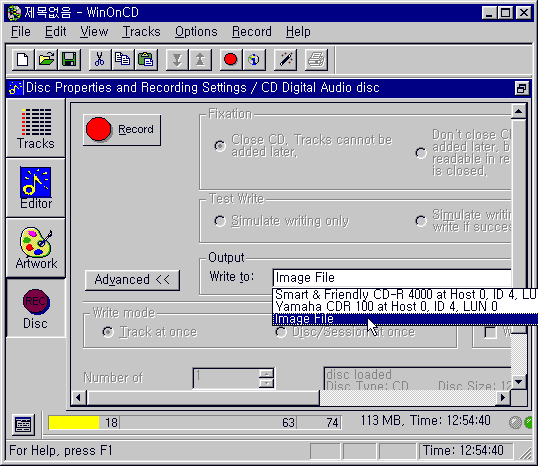Launch the wizard wand toolbar icon
Viewport: 538px width, 466px height.
[285, 60]
